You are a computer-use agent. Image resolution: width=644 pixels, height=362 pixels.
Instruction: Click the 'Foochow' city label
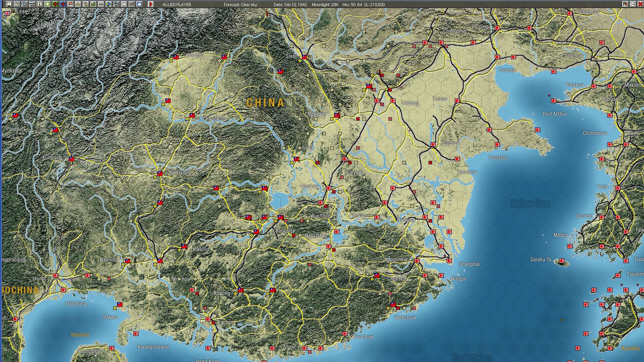coord(364,337)
